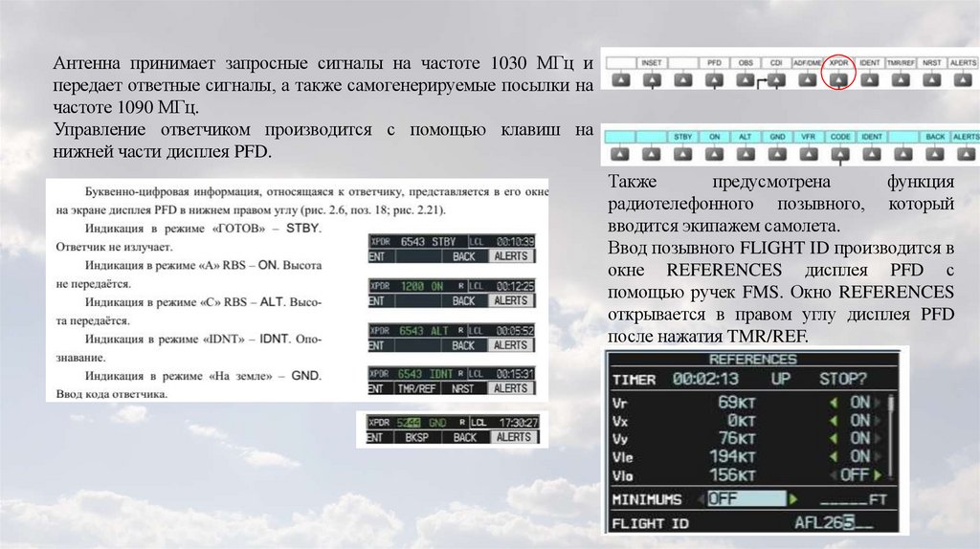The width and height of the screenshot is (980, 549).
Task: Click Vlo speed value 156KT
Action: coord(732,475)
